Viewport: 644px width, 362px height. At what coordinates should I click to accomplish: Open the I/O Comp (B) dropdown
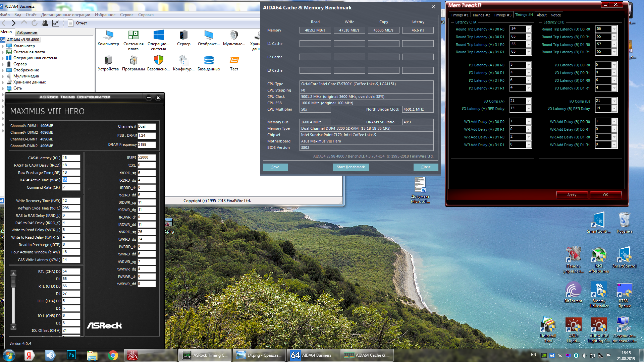(x=614, y=101)
